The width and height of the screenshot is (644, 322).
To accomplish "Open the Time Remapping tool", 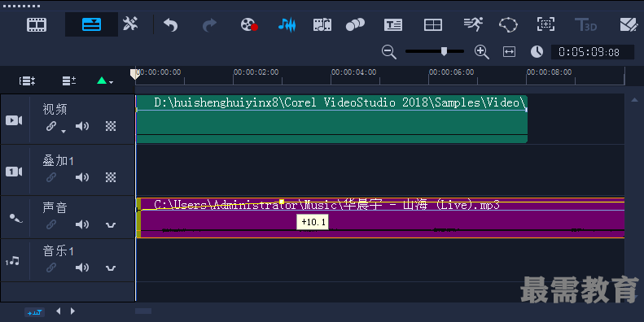I will tap(473, 24).
